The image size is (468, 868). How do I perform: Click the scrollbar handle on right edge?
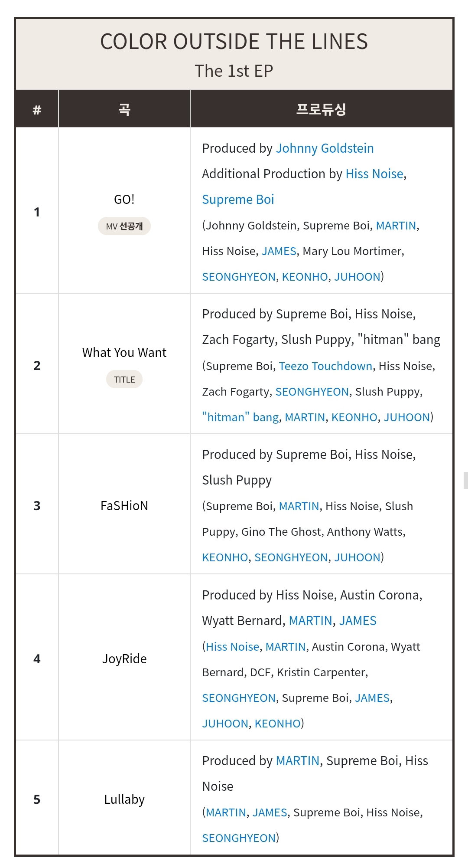[466, 481]
